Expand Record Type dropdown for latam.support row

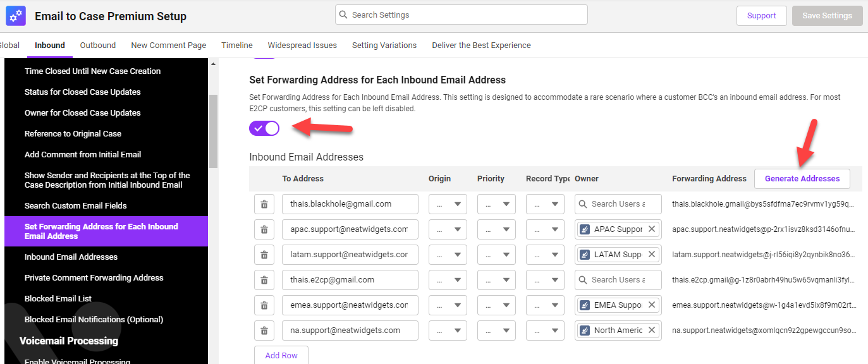[x=545, y=255]
